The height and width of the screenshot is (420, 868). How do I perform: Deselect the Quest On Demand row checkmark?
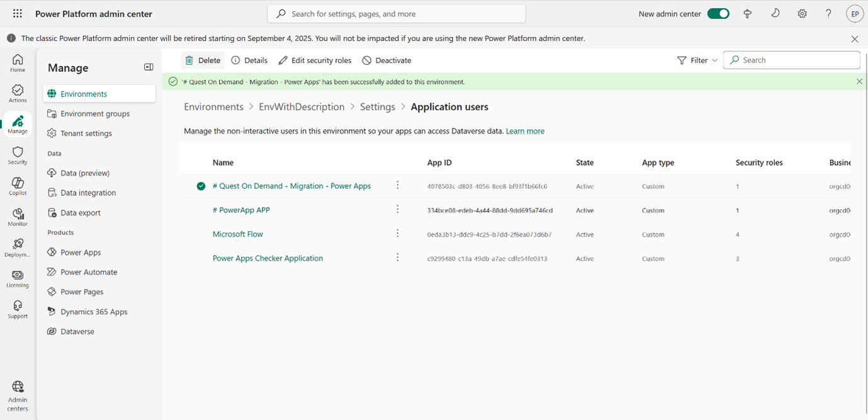click(x=201, y=186)
